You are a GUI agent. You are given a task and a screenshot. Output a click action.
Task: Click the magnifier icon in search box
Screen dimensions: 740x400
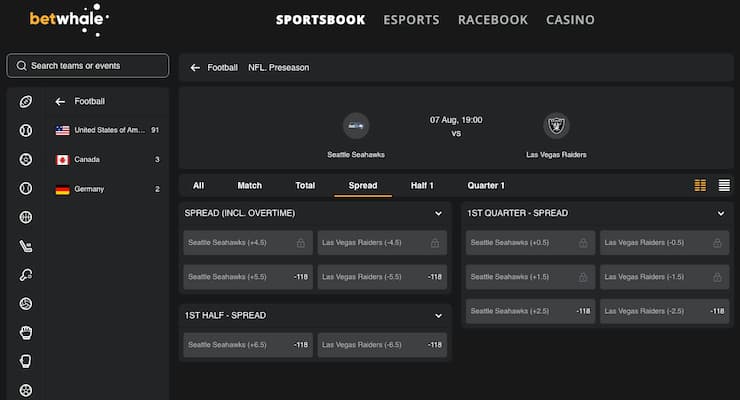(x=21, y=66)
